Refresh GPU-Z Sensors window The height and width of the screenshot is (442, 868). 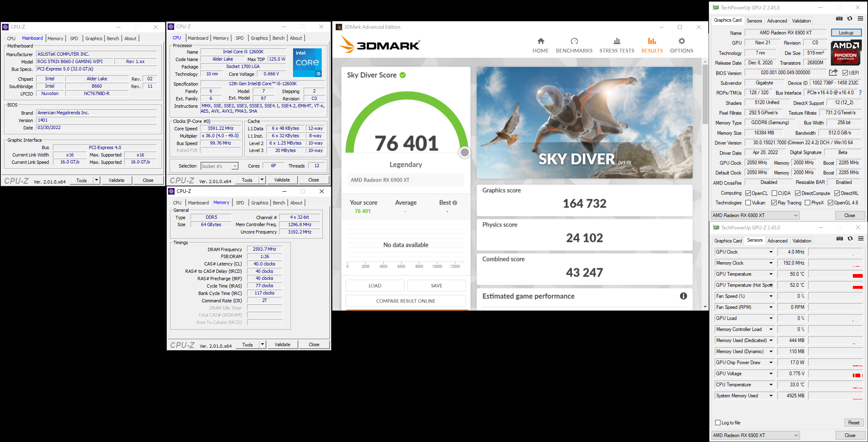coord(850,239)
